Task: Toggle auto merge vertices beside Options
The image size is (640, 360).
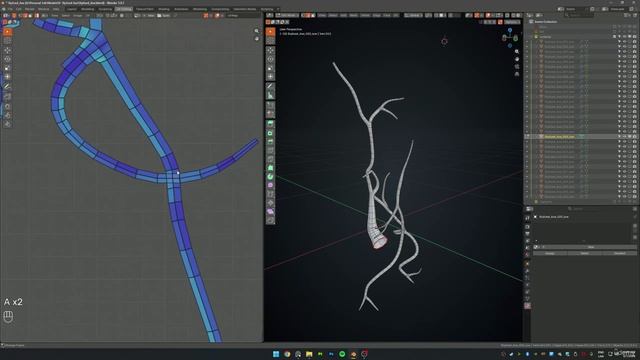Action: [500, 22]
